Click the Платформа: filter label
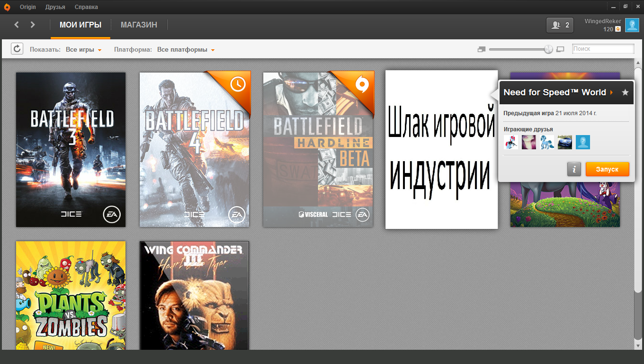Image resolution: width=644 pixels, height=364 pixels. (133, 50)
